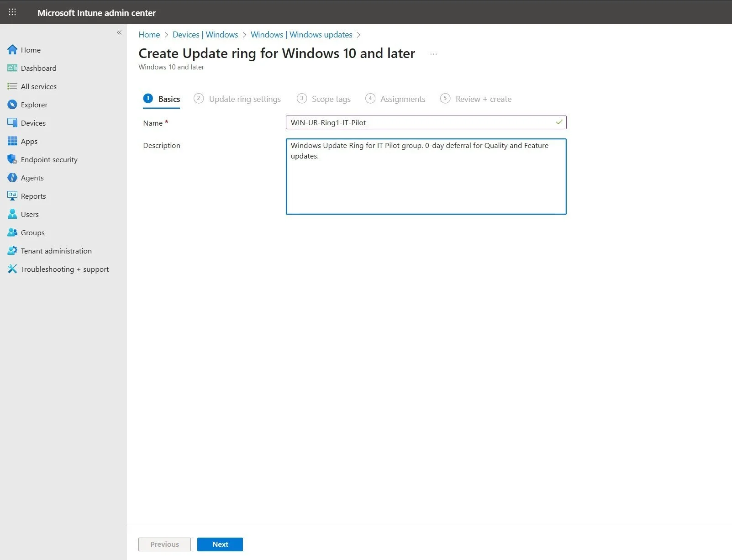Click the Devices label in the sidebar
The image size is (732, 560).
pyautogui.click(x=33, y=123)
